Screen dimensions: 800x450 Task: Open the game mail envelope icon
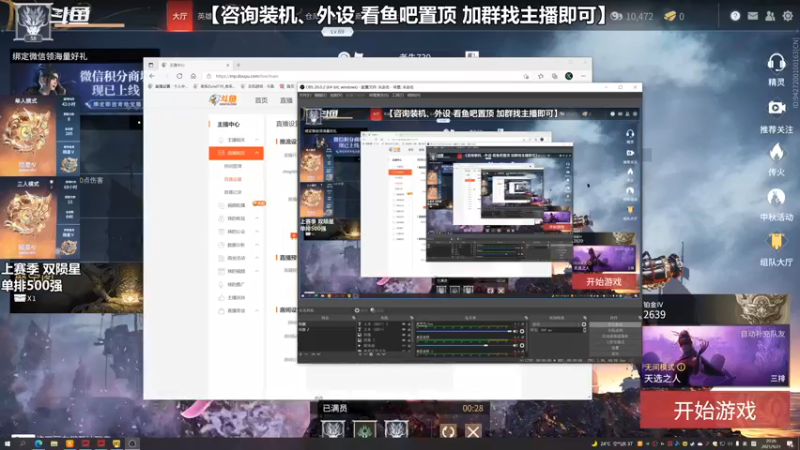(x=753, y=16)
